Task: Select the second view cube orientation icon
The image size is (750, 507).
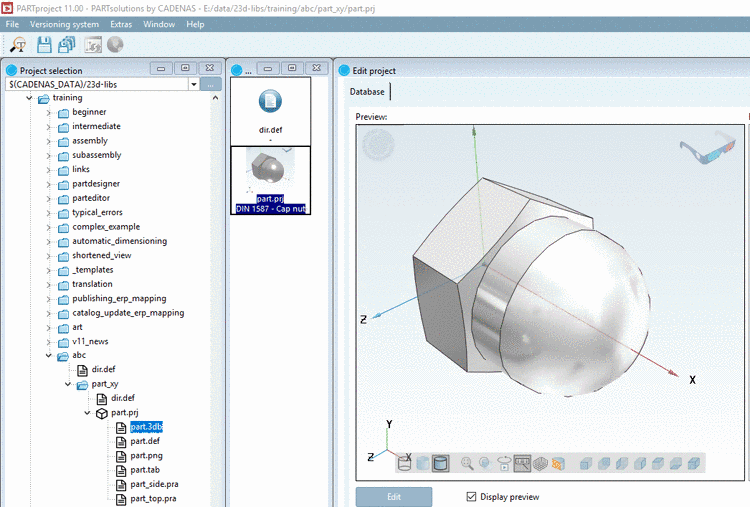Action: [604, 463]
